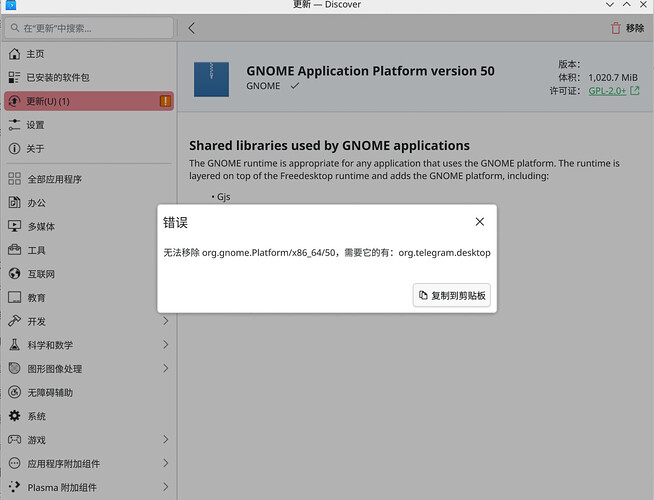Expand Application Addons chevron
This screenshot has height=500, width=654.
click(166, 463)
